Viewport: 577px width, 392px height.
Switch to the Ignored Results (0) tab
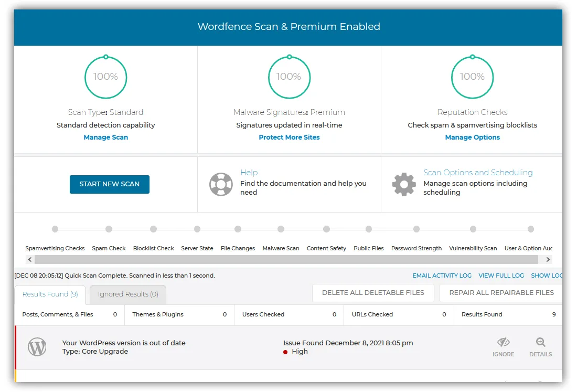[x=128, y=294]
